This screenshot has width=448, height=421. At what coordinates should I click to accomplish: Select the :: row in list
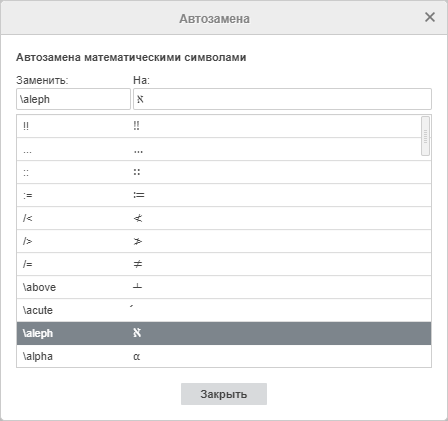pos(224,172)
